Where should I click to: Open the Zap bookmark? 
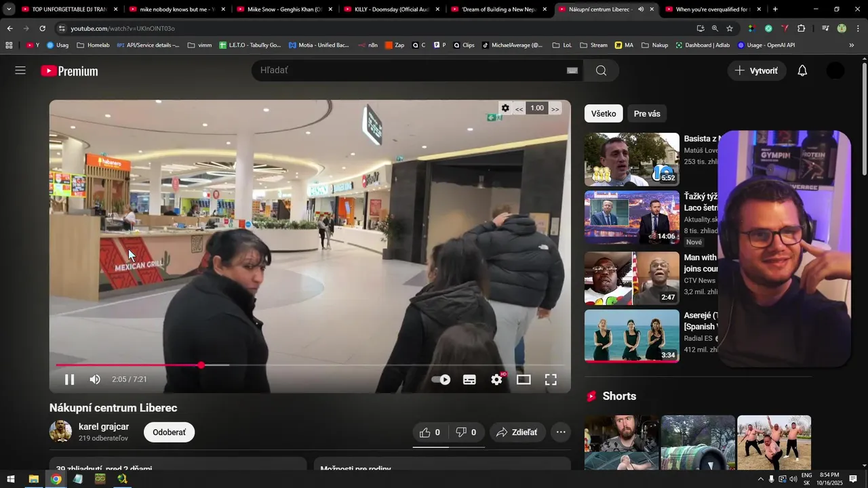coord(395,45)
